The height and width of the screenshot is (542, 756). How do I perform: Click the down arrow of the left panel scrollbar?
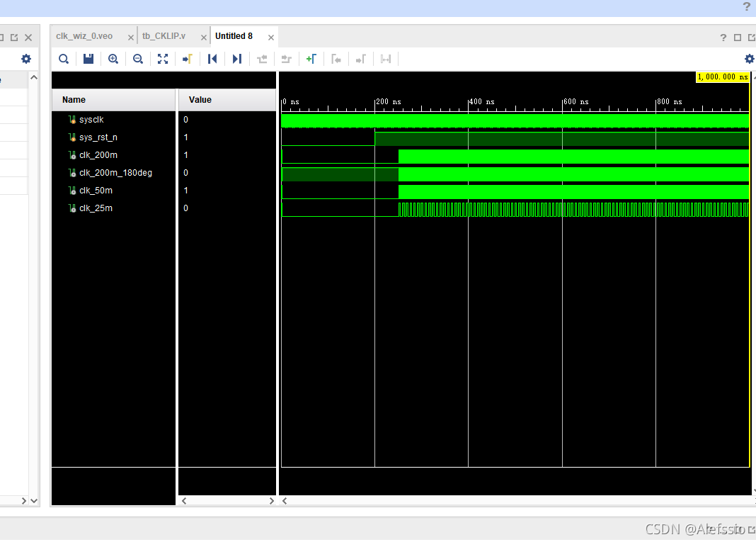click(34, 501)
